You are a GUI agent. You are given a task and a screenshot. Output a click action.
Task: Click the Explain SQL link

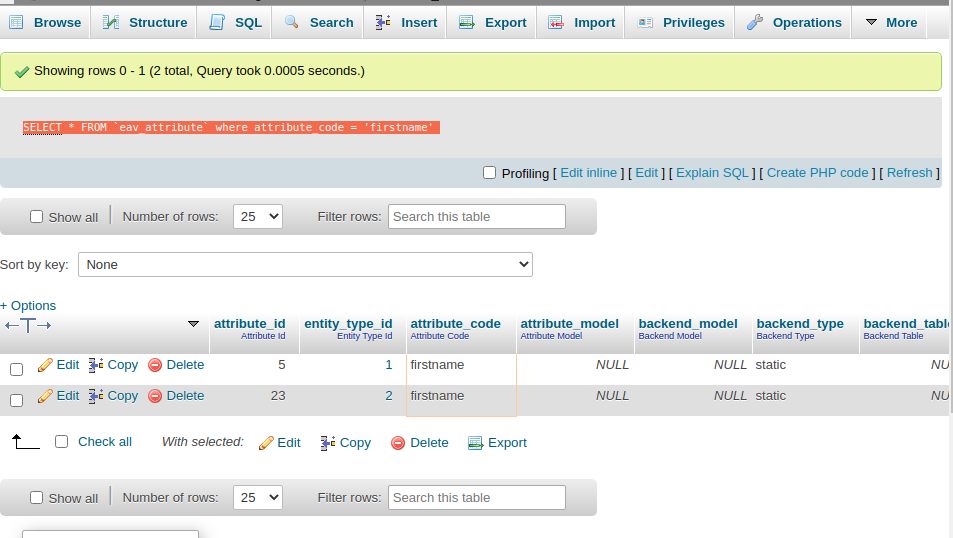point(712,173)
